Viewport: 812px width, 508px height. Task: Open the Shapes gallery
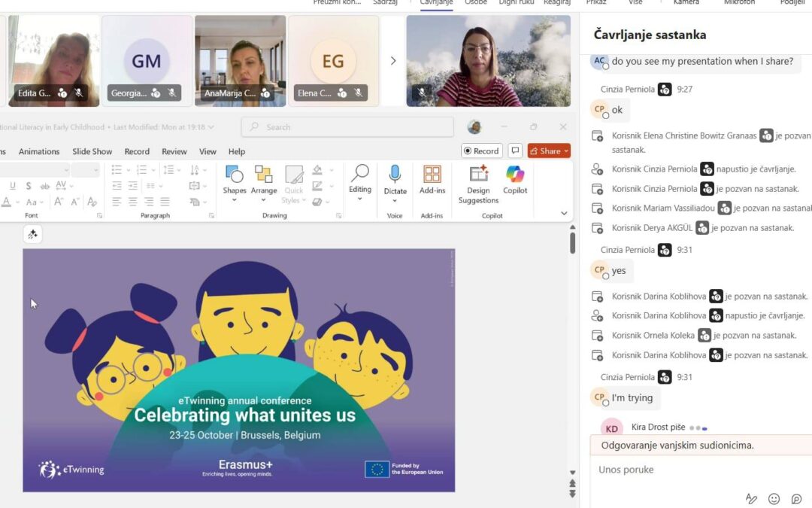pos(235,179)
